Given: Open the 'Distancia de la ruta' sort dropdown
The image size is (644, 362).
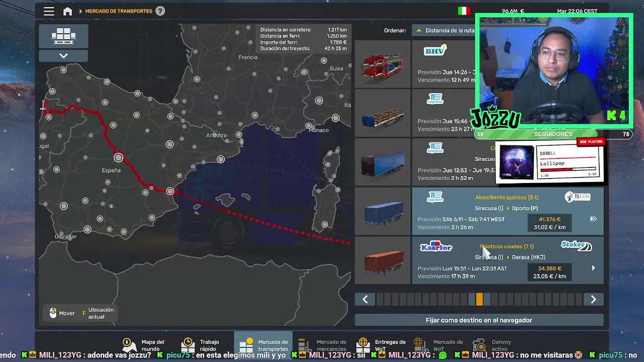Looking at the screenshot, I should point(444,30).
